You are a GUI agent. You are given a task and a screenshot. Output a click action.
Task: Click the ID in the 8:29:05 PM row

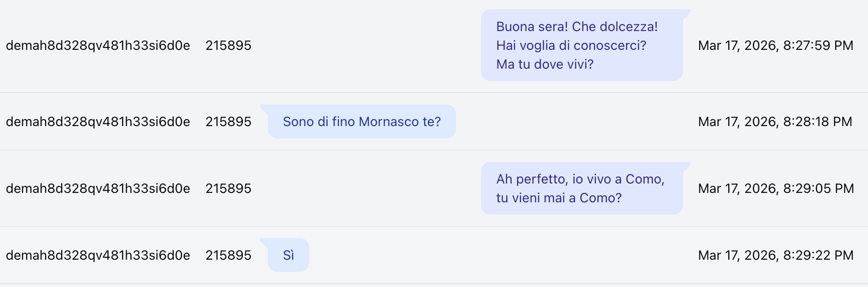tap(98, 189)
